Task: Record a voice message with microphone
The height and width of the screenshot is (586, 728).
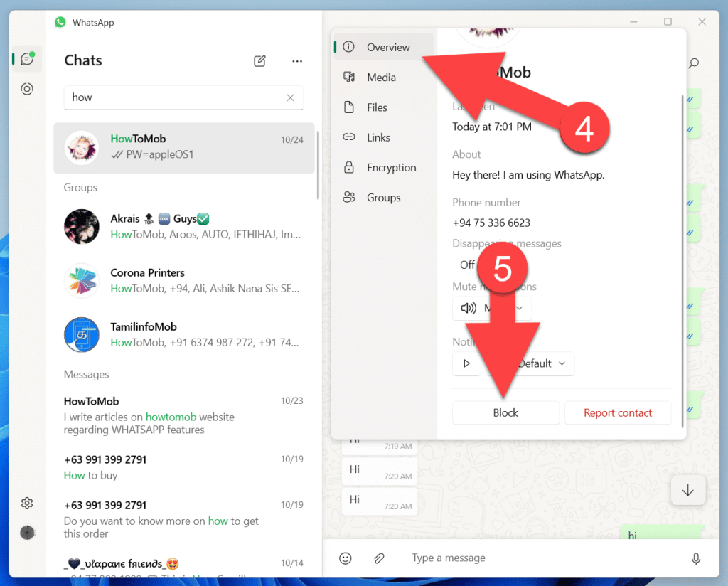Action: coord(696,558)
